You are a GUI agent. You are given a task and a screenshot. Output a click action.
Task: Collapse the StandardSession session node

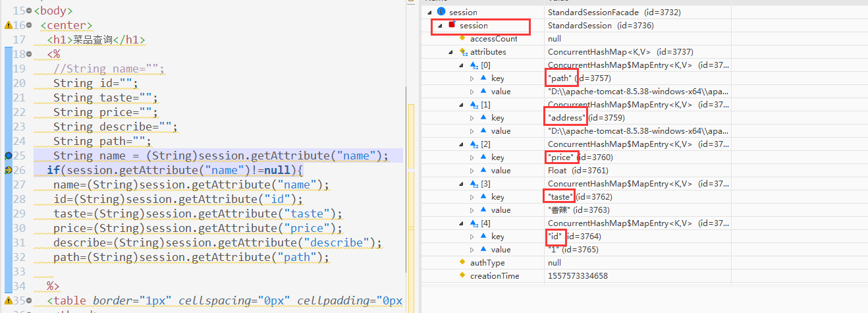(441, 25)
